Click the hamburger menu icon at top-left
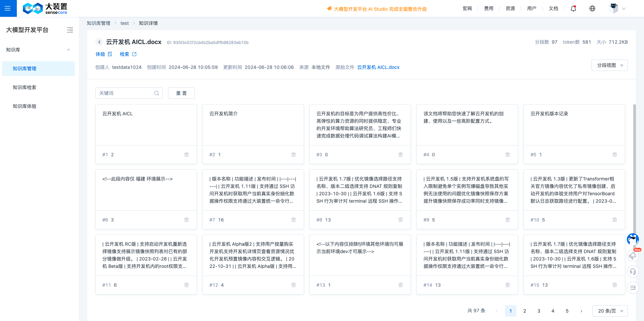This screenshot has width=644, height=321. pyautogui.click(x=8, y=8)
